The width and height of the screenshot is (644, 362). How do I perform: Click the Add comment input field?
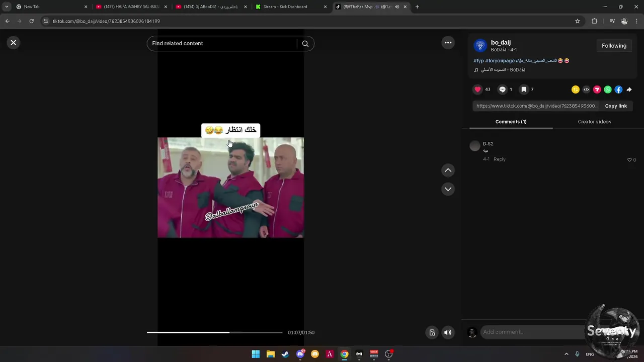pos(532,332)
